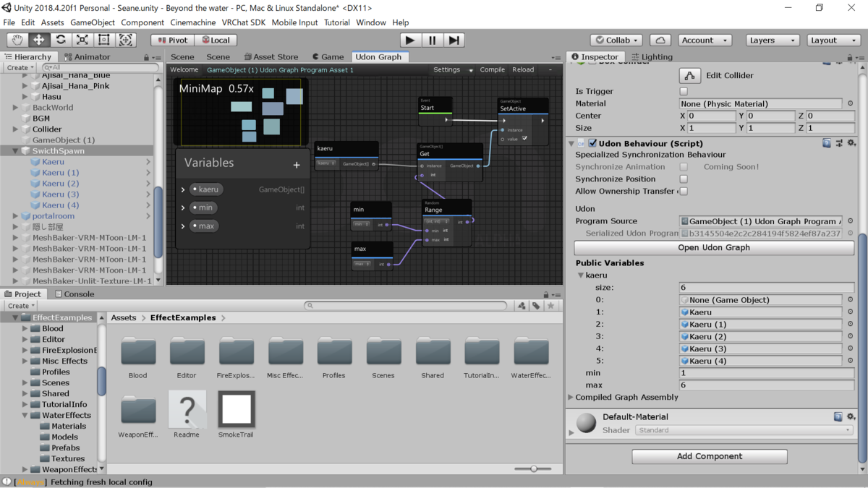This screenshot has height=488, width=868.
Task: Switch to Lighting tab
Action: (652, 56)
